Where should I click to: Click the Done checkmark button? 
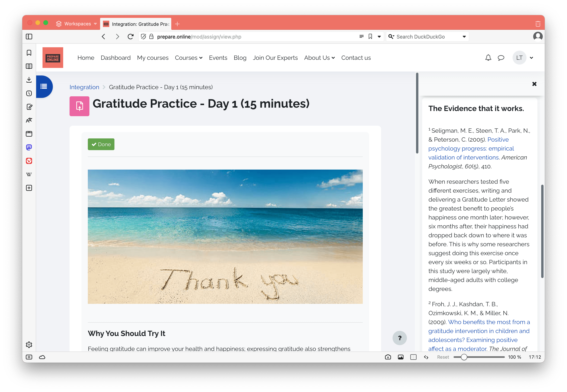(101, 144)
